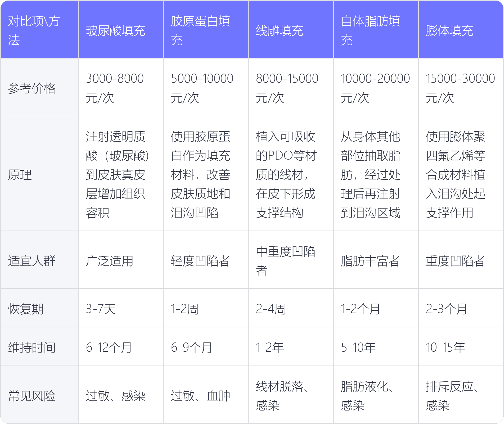Click the row label '恢复期'
Image resolution: width=504 pixels, height=424 pixels.
point(39,308)
